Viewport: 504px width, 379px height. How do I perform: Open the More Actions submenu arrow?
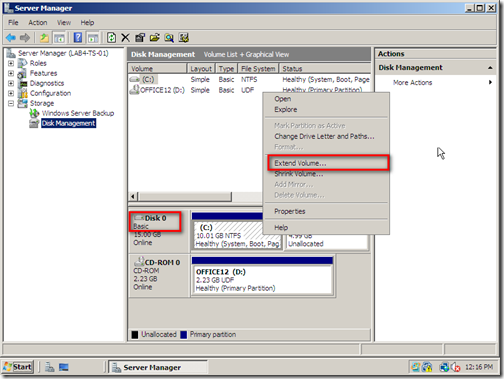(x=490, y=82)
